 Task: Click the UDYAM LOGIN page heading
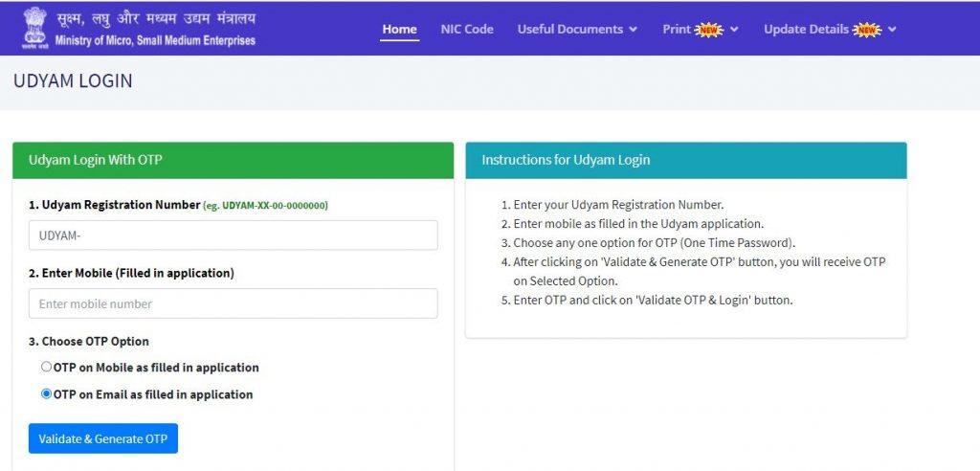coord(73,81)
